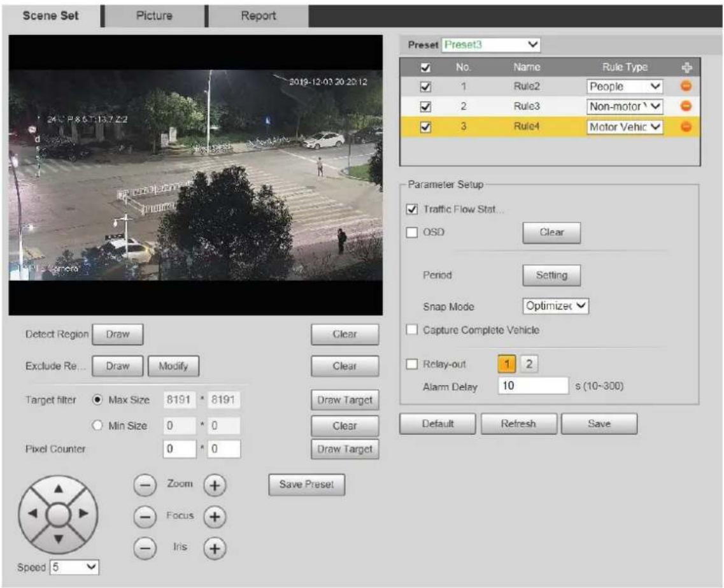
Task: Open the Period Setting button
Action: coord(552,275)
